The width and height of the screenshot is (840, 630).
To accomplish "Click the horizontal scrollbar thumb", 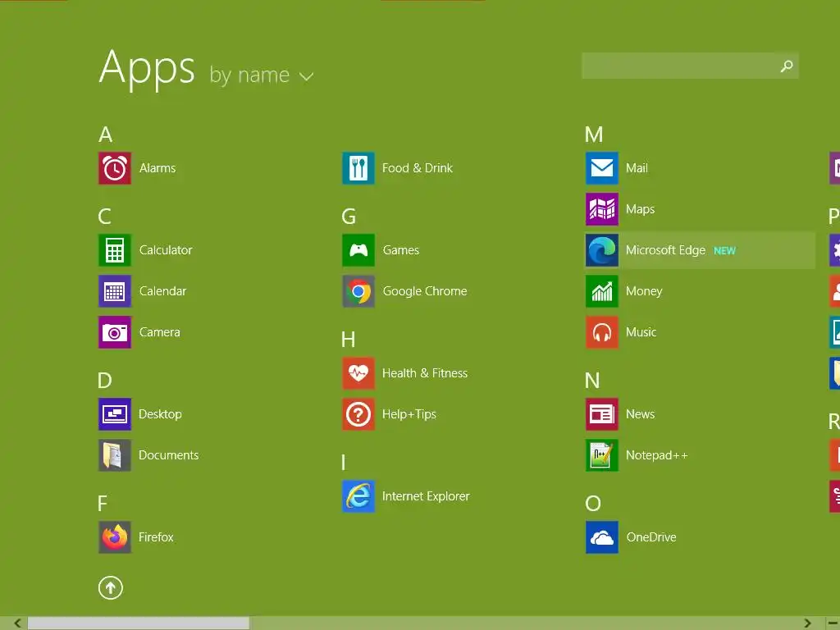I will tap(138, 623).
